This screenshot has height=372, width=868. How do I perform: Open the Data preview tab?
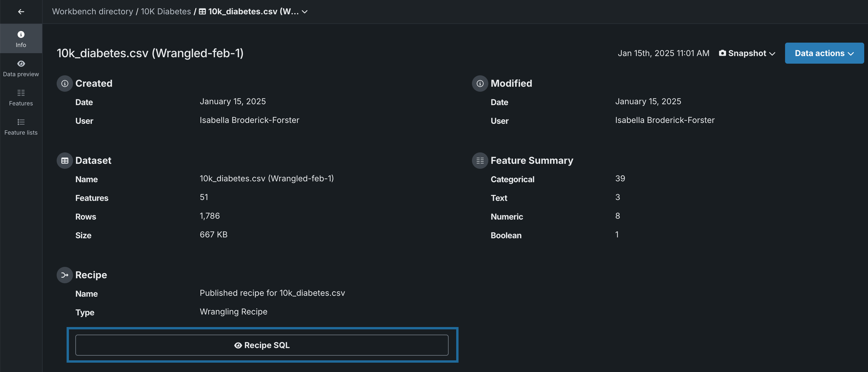[21, 68]
